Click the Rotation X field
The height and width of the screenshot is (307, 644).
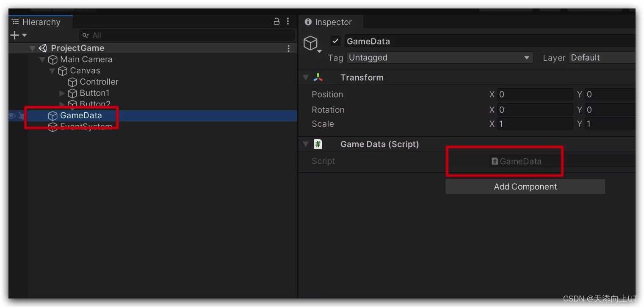535,110
